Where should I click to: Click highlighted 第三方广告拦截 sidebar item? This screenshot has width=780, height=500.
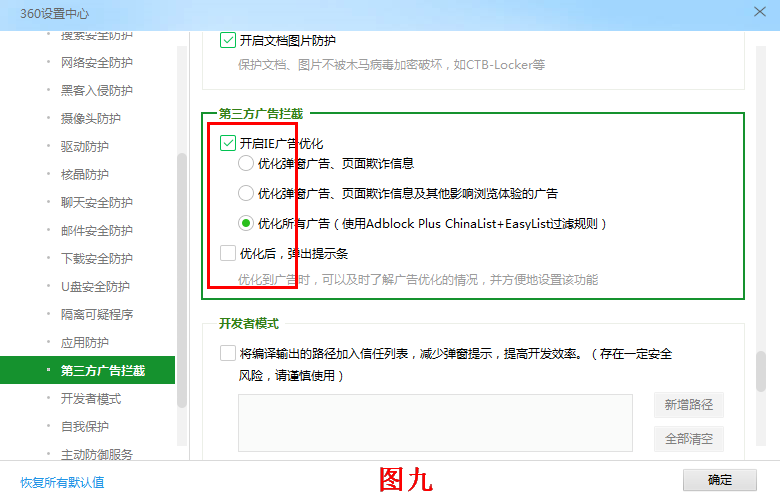pyautogui.click(x=88, y=370)
